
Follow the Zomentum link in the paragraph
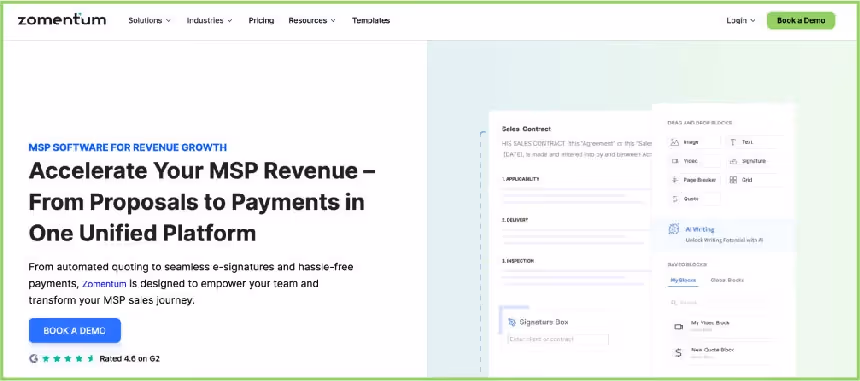pos(104,284)
